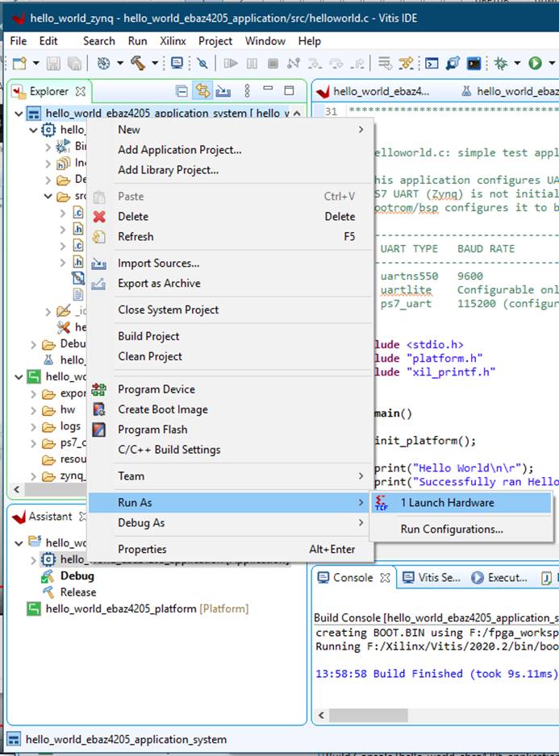Open the XSCT console toolbar icon
The image size is (559, 756).
(x=474, y=63)
